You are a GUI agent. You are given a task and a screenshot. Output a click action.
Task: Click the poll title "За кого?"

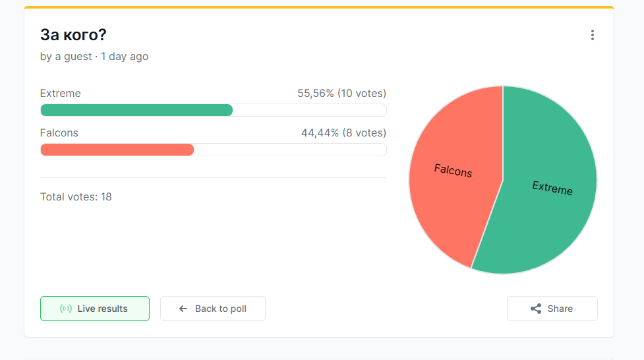click(73, 35)
